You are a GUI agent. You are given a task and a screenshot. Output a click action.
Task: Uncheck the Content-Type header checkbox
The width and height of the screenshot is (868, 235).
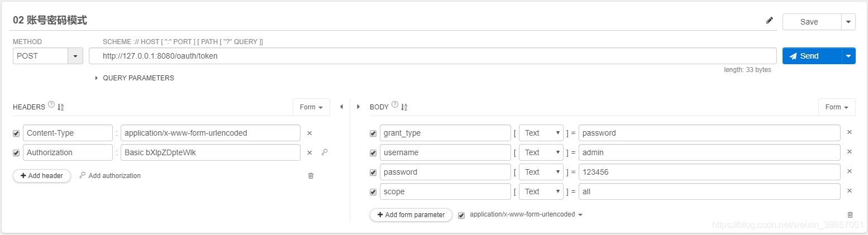[16, 133]
